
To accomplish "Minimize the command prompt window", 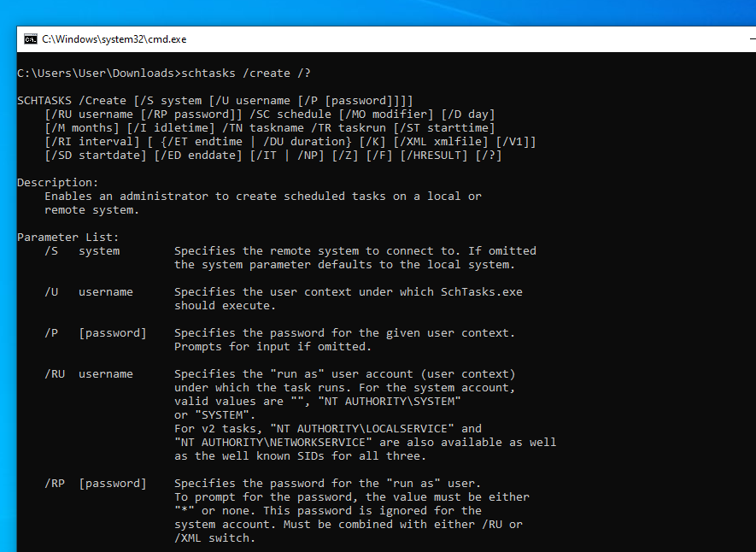I will tap(753, 39).
